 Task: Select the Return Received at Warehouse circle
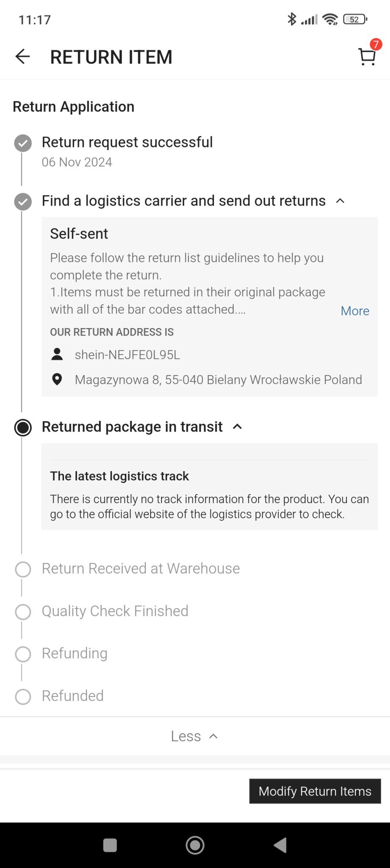coord(23,570)
